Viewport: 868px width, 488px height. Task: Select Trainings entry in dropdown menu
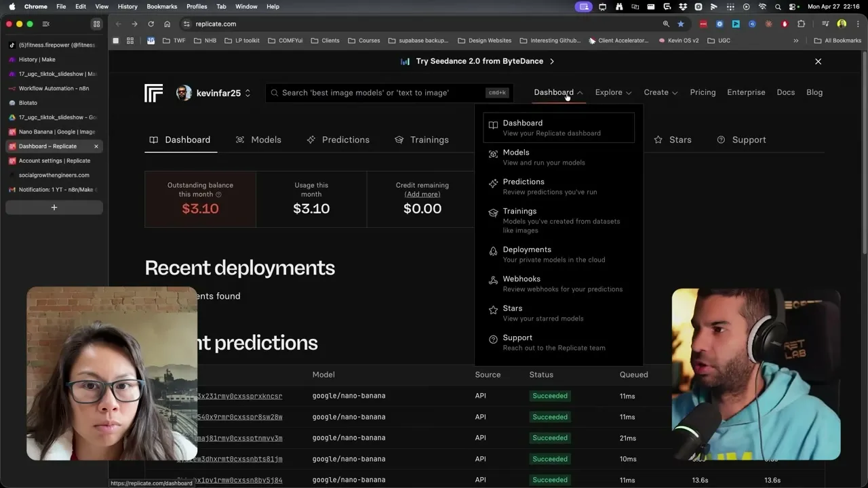[559, 220]
